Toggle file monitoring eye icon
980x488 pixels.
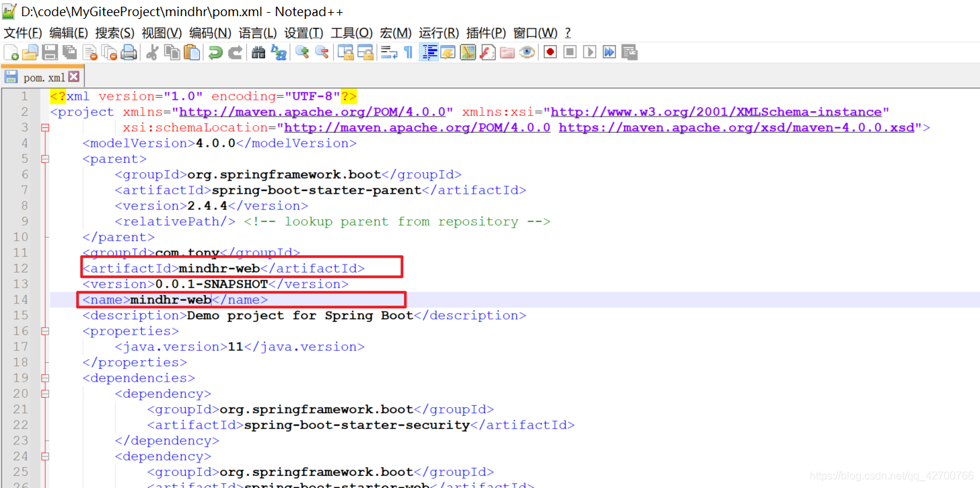pos(526,53)
